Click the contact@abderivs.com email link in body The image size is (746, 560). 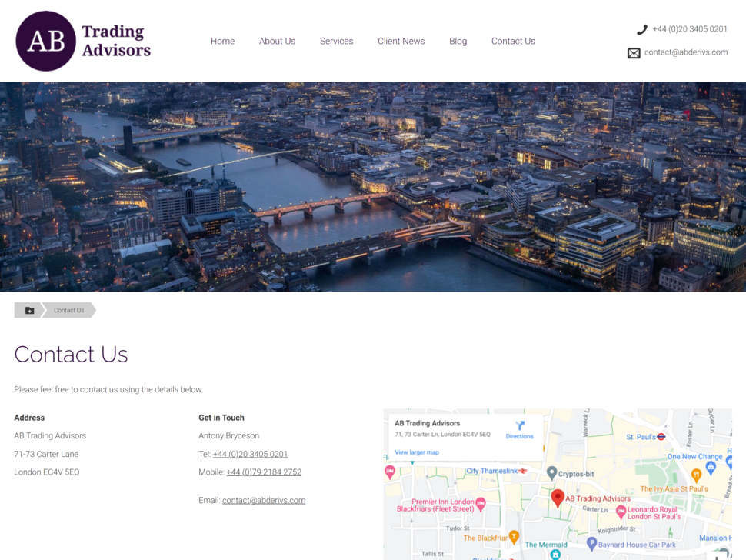(x=264, y=500)
